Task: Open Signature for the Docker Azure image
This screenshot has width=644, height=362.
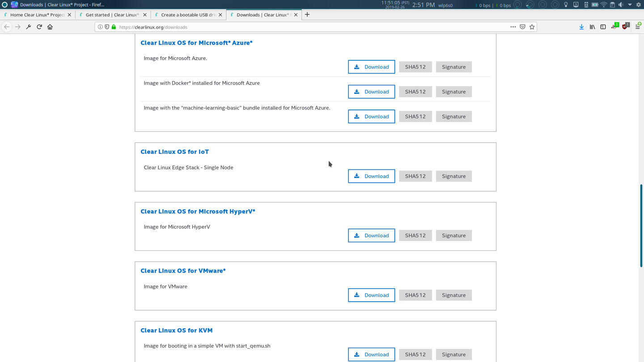Action: [453, 92]
